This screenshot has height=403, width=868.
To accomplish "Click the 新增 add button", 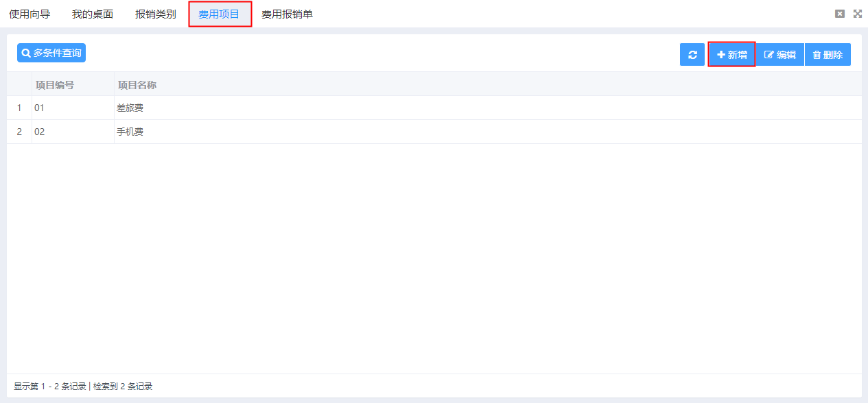I will coord(731,55).
